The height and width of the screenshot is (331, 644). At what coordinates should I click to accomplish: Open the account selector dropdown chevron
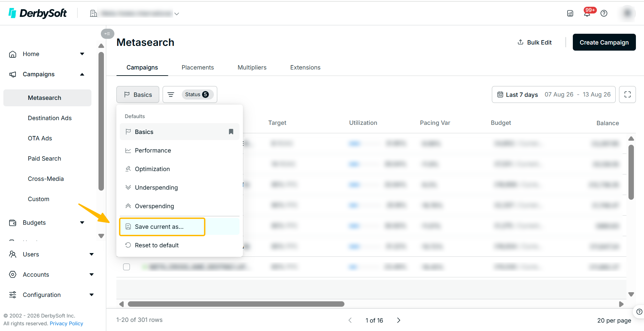(x=176, y=14)
